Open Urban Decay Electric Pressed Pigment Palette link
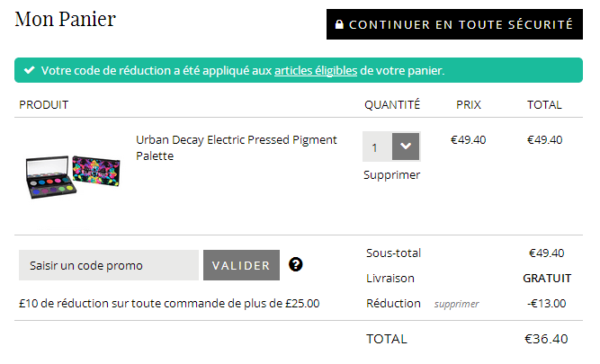600x364 pixels. [x=237, y=147]
